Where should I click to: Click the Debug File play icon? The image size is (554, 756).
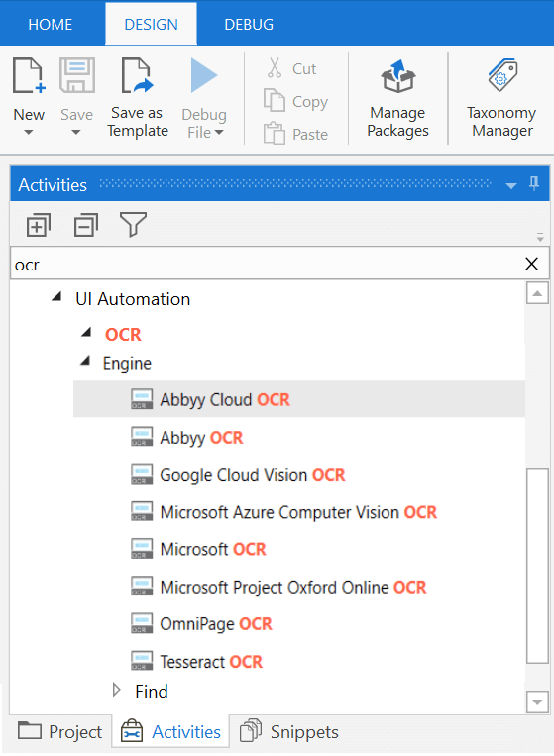coord(204,75)
